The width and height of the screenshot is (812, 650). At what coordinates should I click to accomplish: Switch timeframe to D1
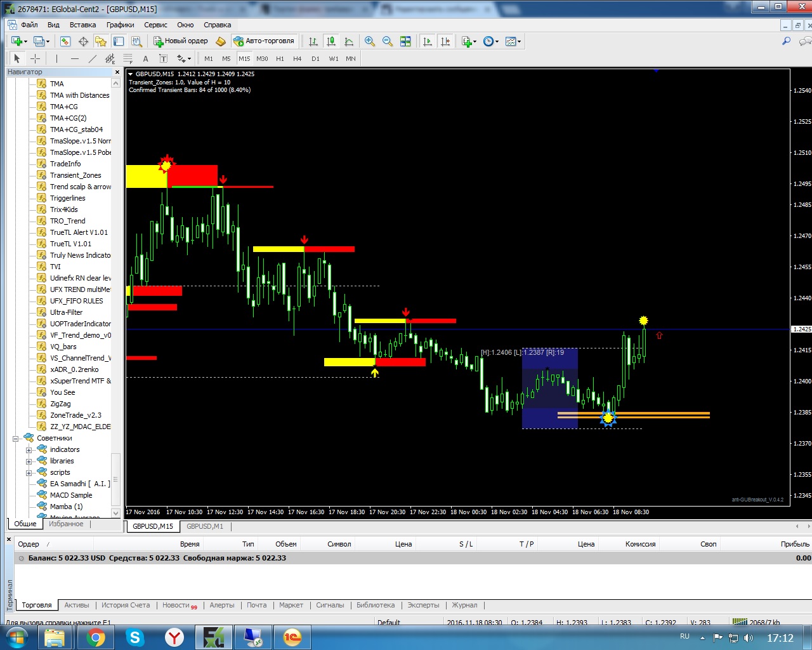tap(315, 58)
